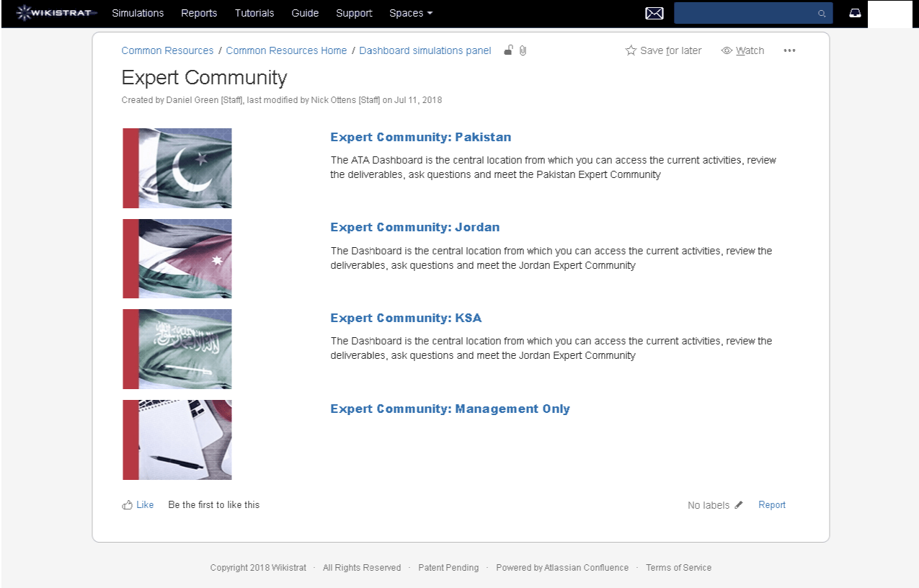Click the Pakistan flag thumbnail
The image size is (919, 588).
tap(177, 168)
